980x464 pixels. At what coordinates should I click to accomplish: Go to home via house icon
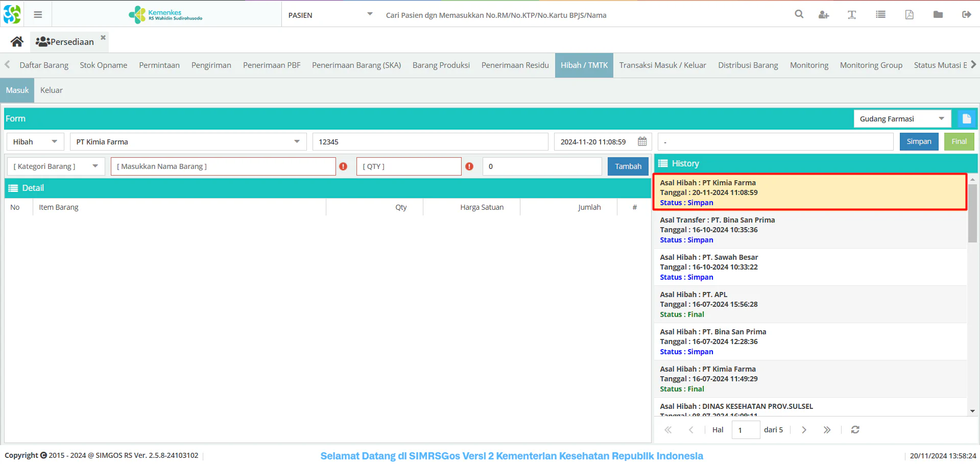[17, 42]
